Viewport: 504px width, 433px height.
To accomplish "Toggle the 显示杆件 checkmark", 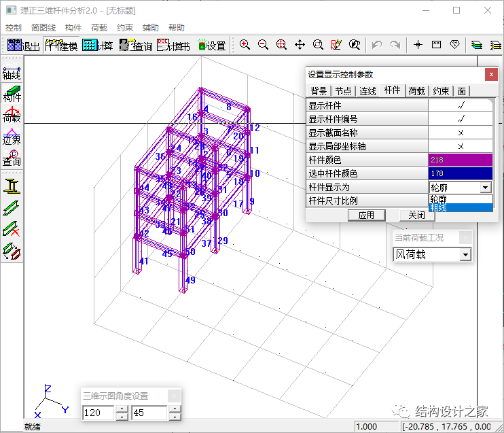I will coord(461,105).
